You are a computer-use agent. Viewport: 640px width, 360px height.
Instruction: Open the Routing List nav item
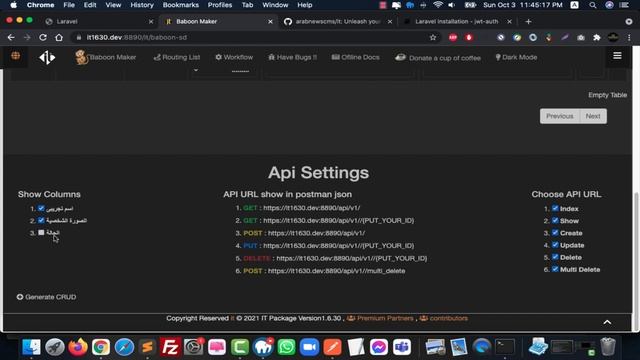[x=177, y=58]
